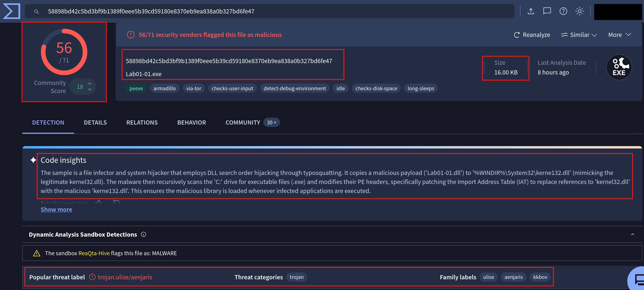This screenshot has height=290, width=644.
Task: Open the comments speech bubble icon
Action: 547,11
